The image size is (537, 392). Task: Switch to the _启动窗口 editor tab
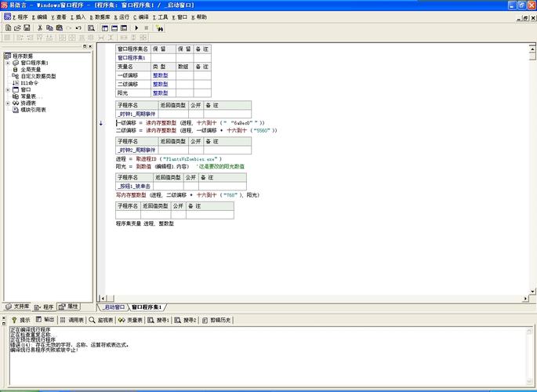point(114,307)
